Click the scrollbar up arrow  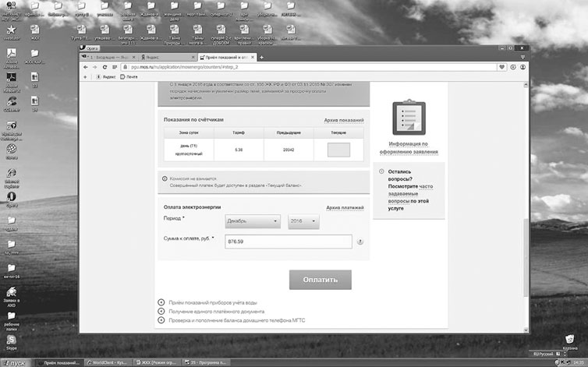pyautogui.click(x=526, y=85)
